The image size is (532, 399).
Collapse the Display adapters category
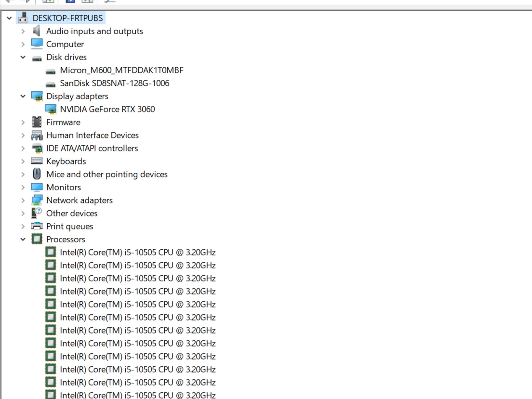click(x=23, y=96)
